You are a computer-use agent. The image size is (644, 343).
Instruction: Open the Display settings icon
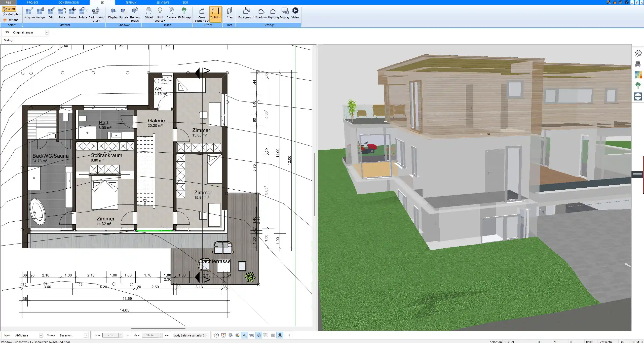[x=285, y=13]
